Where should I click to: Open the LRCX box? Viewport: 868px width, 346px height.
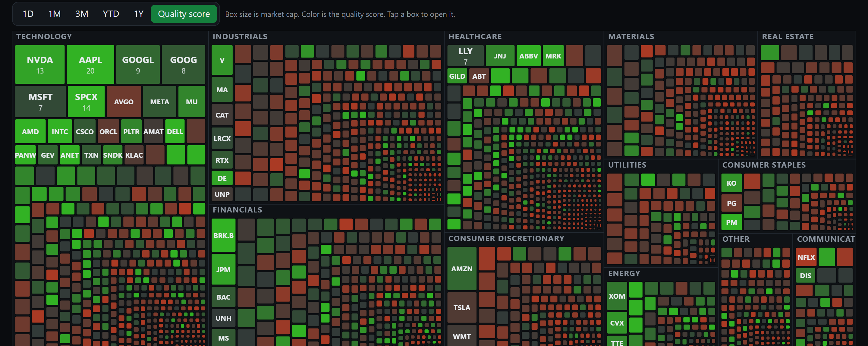click(x=222, y=138)
